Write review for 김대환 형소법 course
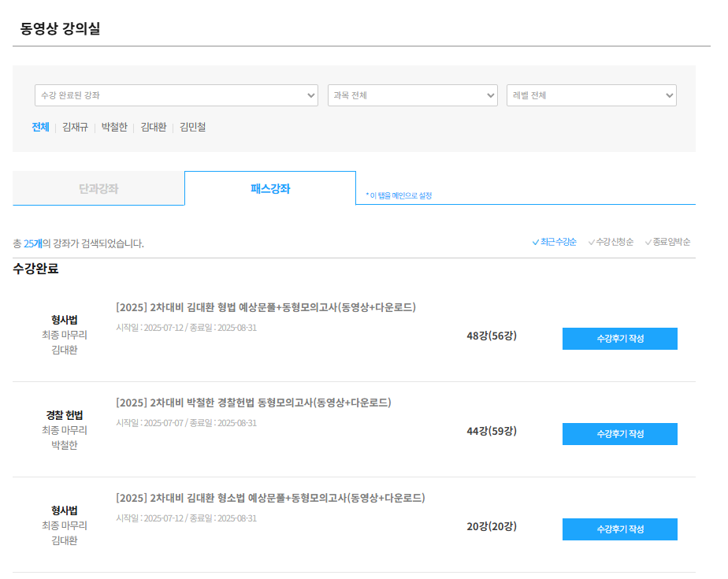The width and height of the screenshot is (728, 579). tap(620, 529)
